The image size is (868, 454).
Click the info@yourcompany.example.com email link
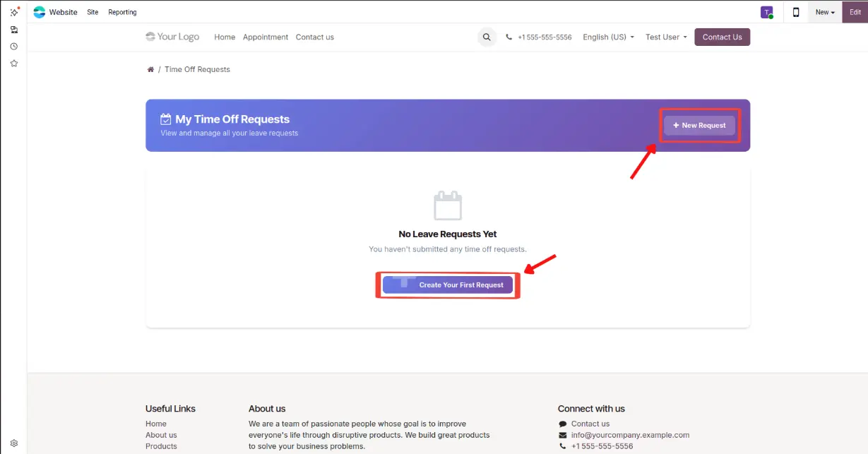coord(630,435)
